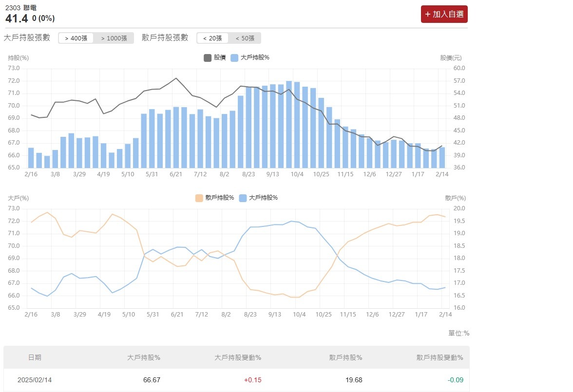Select the > 400張 large holder option

click(76, 38)
